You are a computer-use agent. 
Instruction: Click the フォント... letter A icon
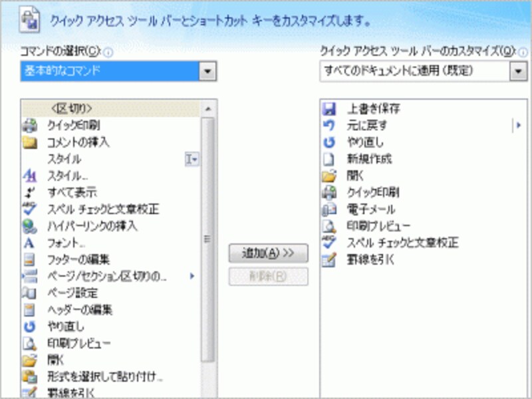click(x=29, y=243)
